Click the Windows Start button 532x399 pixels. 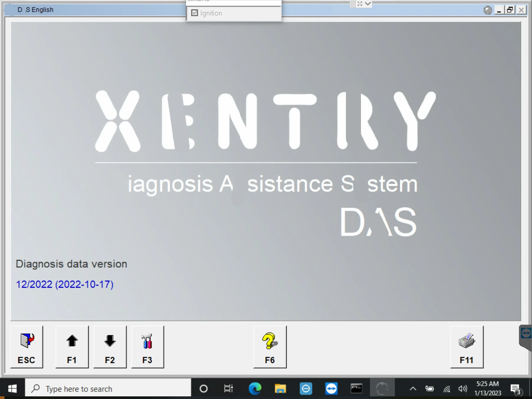click(12, 389)
